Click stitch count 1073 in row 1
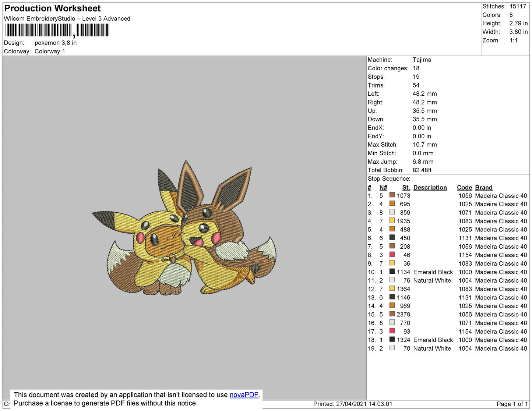The width and height of the screenshot is (532, 411). tap(404, 195)
